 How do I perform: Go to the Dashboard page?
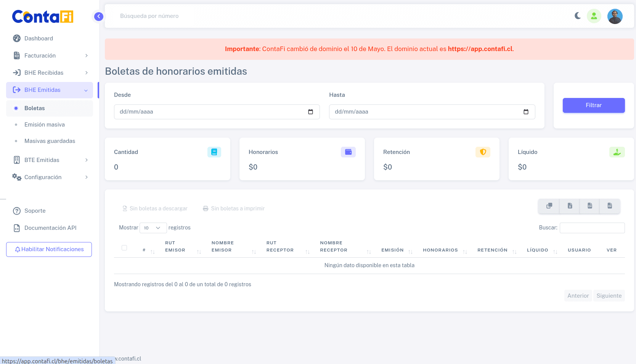39,38
